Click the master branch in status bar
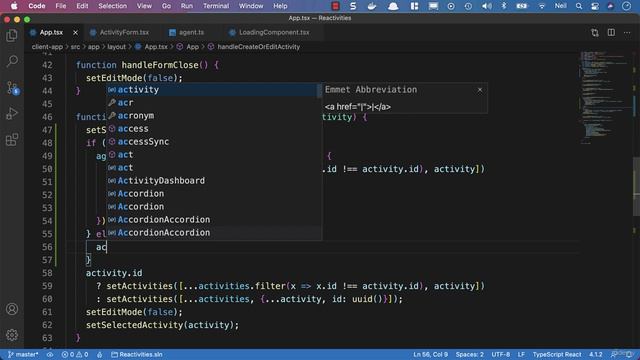This screenshot has width=640, height=360. click(23, 355)
